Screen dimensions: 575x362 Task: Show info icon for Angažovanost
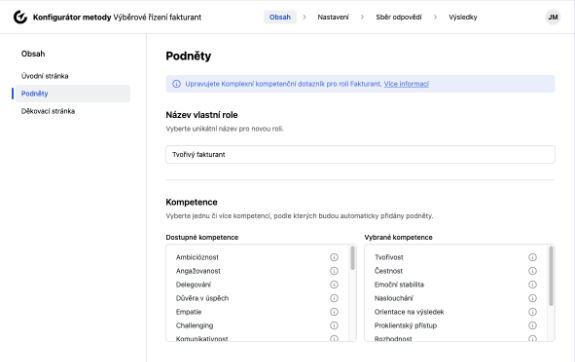point(334,271)
